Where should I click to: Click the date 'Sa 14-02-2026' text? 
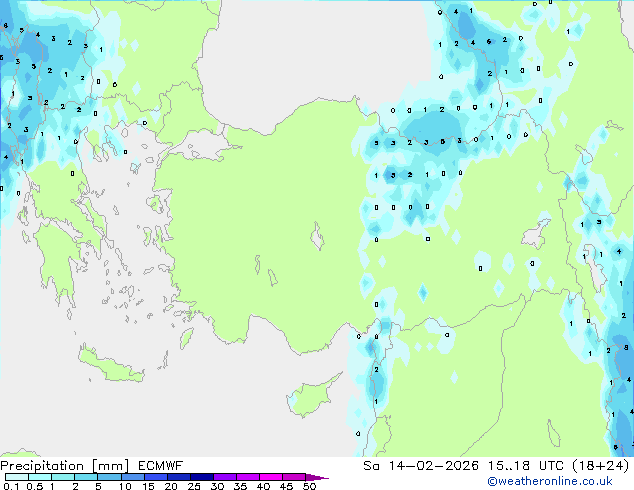click(421, 466)
